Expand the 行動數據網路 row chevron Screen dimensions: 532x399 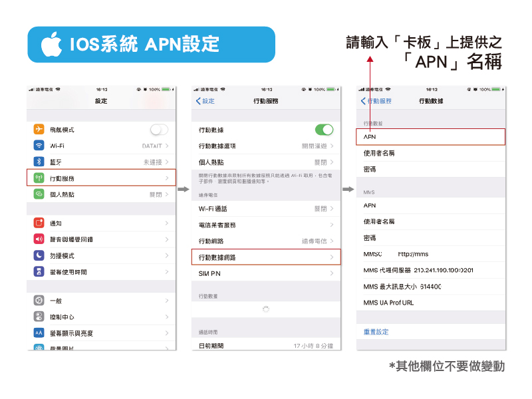(332, 257)
